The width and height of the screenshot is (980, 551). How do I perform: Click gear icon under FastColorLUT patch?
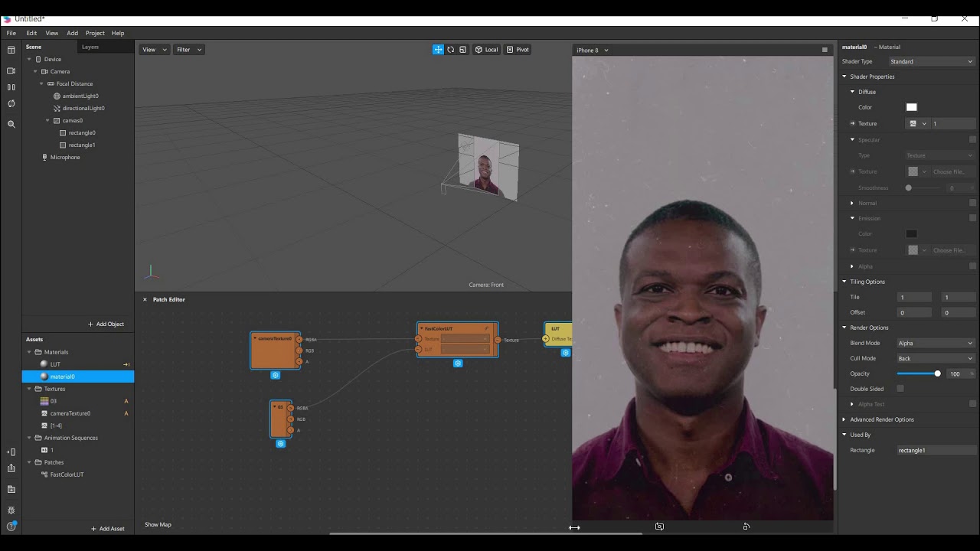point(458,363)
